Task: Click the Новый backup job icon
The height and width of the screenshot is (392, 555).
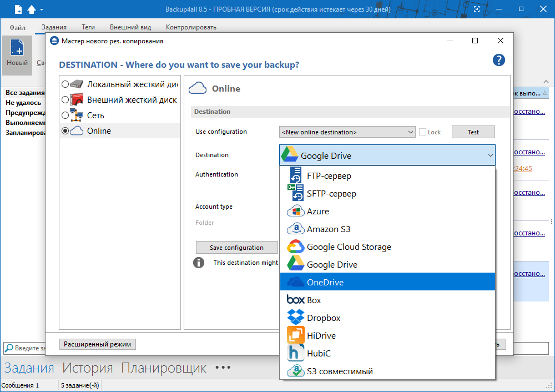Action: tap(17, 55)
